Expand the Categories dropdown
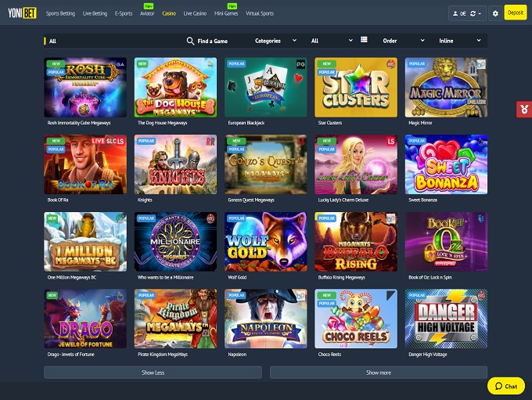Image resolution: width=532 pixels, height=400 pixels. [275, 41]
